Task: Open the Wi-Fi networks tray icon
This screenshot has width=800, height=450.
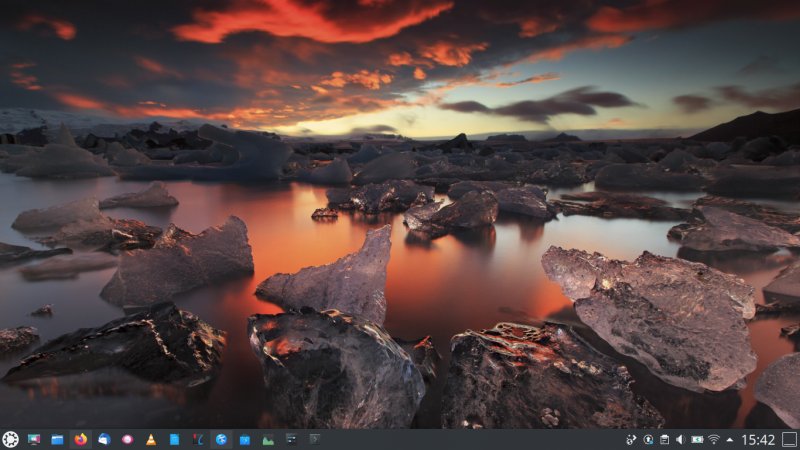Action: pyautogui.click(x=714, y=439)
